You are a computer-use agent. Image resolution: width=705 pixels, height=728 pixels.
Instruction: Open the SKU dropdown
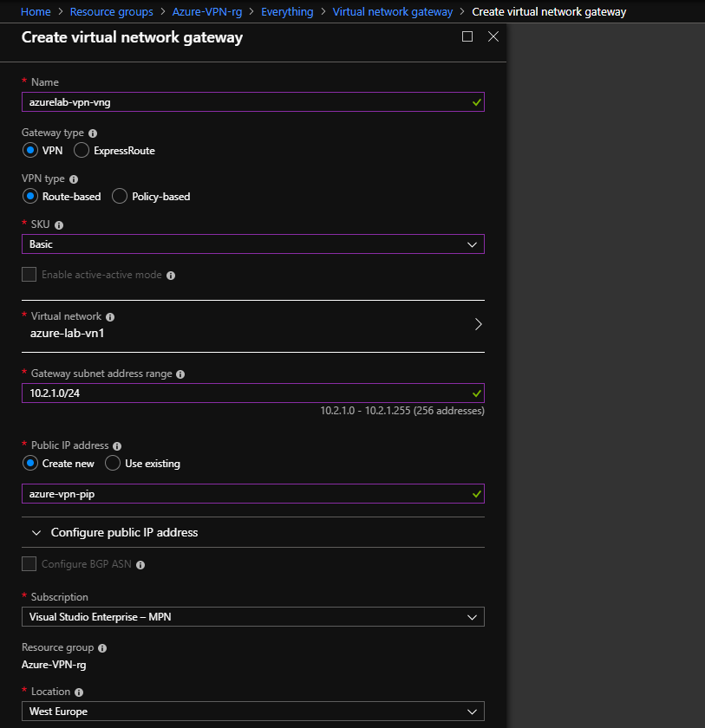(473, 244)
